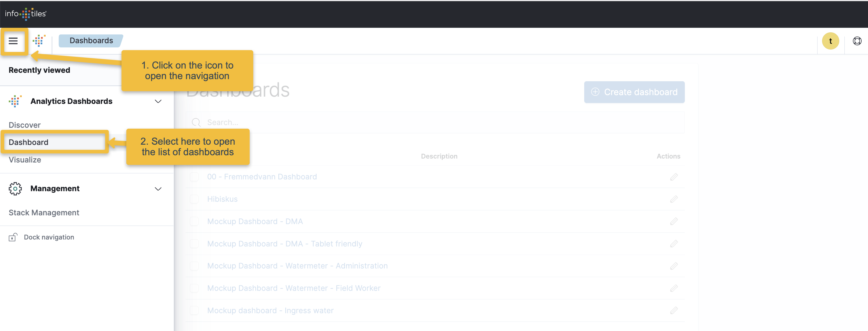Viewport: 868px width, 331px height.
Task: Click the Dock navigation lock icon
Action: click(x=13, y=237)
